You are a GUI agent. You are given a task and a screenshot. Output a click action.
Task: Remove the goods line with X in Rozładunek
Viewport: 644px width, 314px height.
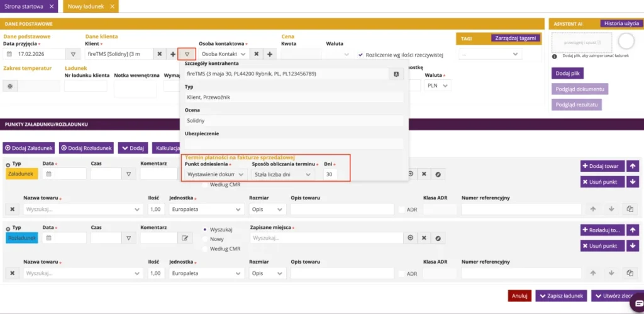13,273
